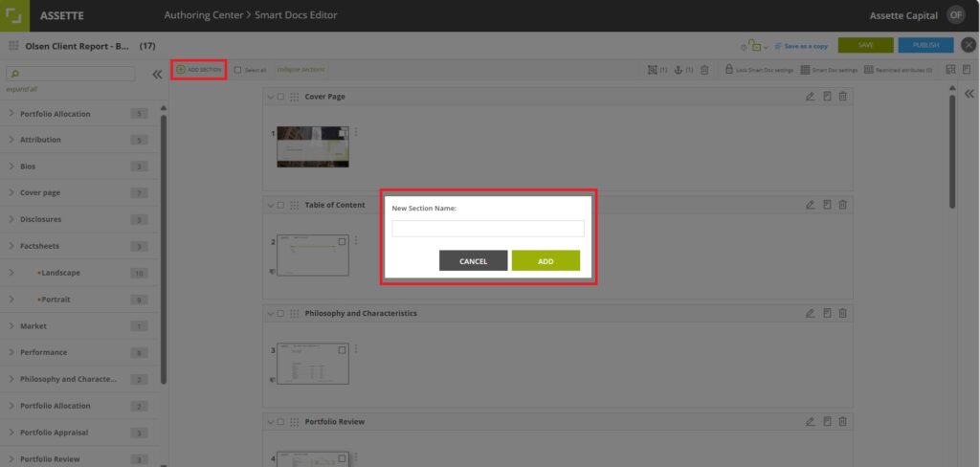Open three-dot menu for page 1
The height and width of the screenshot is (467, 980).
356,132
